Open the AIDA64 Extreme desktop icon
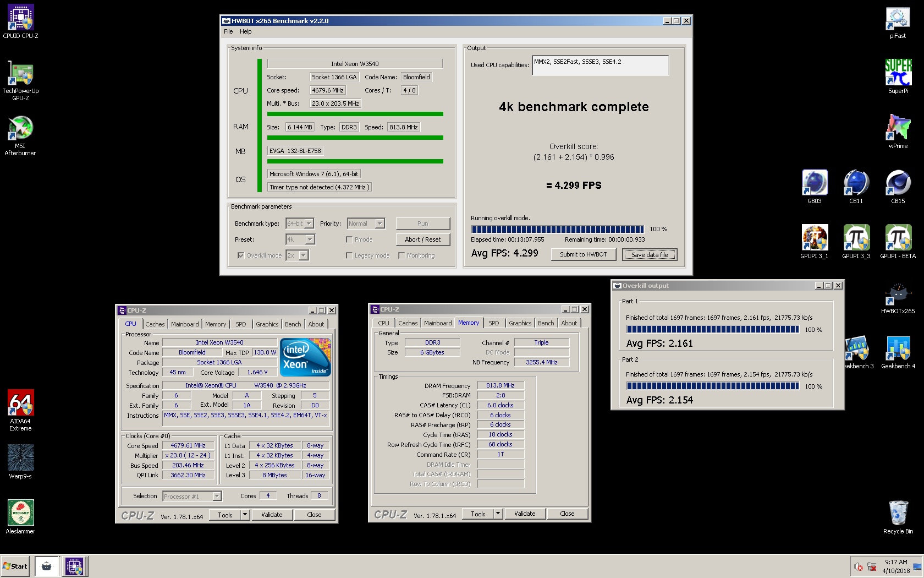 click(20, 410)
